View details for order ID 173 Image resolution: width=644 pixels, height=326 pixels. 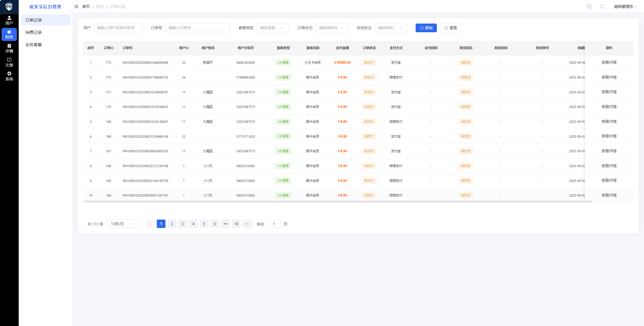click(609, 62)
